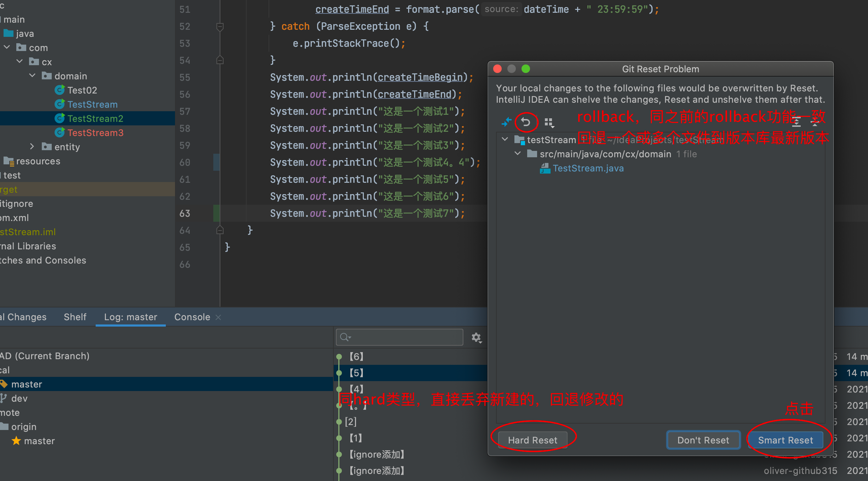This screenshot has height=481, width=868.
Task: Select TestStream2 class in project tree
Action: (95, 118)
